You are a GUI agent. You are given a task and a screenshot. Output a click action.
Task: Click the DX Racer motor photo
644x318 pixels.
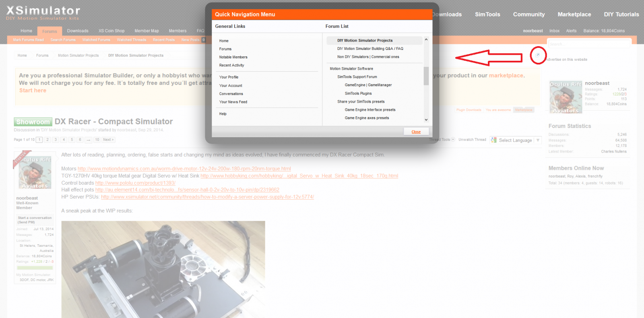click(x=163, y=269)
